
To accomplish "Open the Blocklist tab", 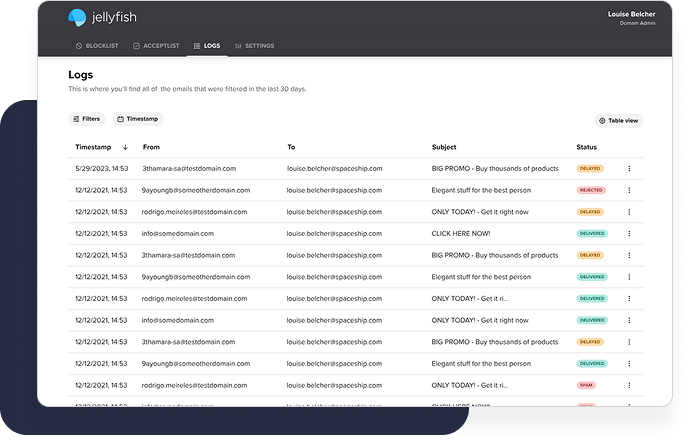I will [95, 46].
